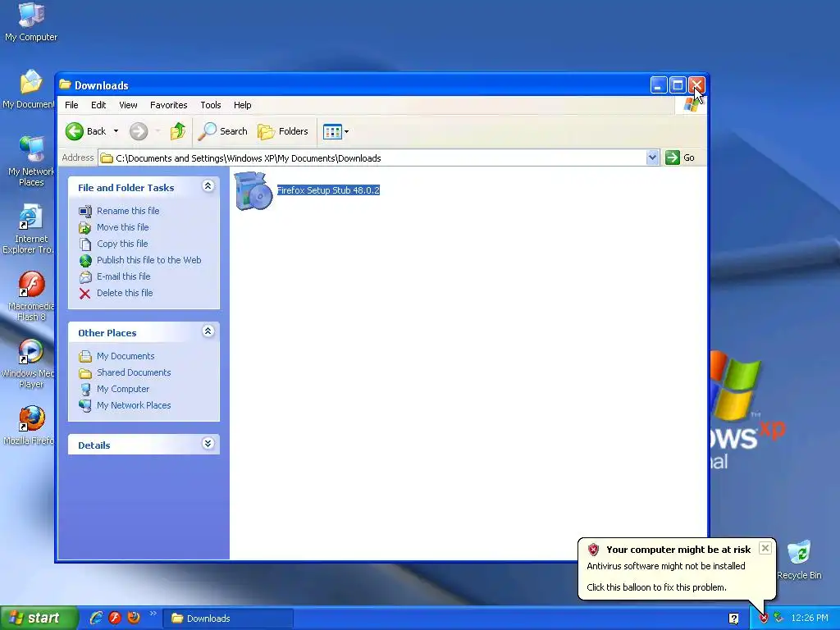
Task: Click red security shield tray icon
Action: [x=764, y=619]
